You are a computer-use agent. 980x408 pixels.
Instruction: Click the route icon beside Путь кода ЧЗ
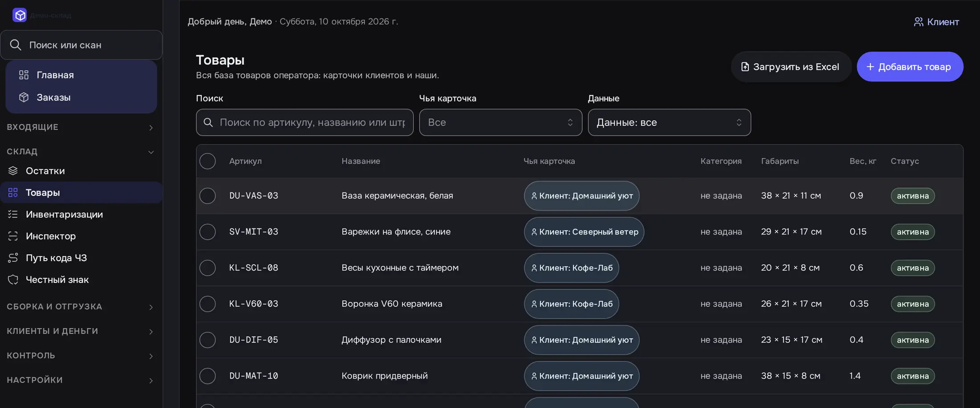click(13, 258)
